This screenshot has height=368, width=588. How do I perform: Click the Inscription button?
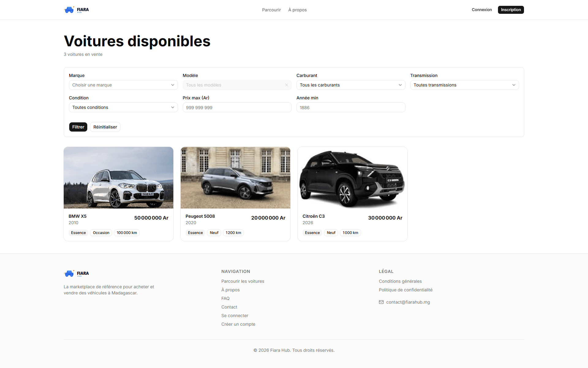(511, 10)
